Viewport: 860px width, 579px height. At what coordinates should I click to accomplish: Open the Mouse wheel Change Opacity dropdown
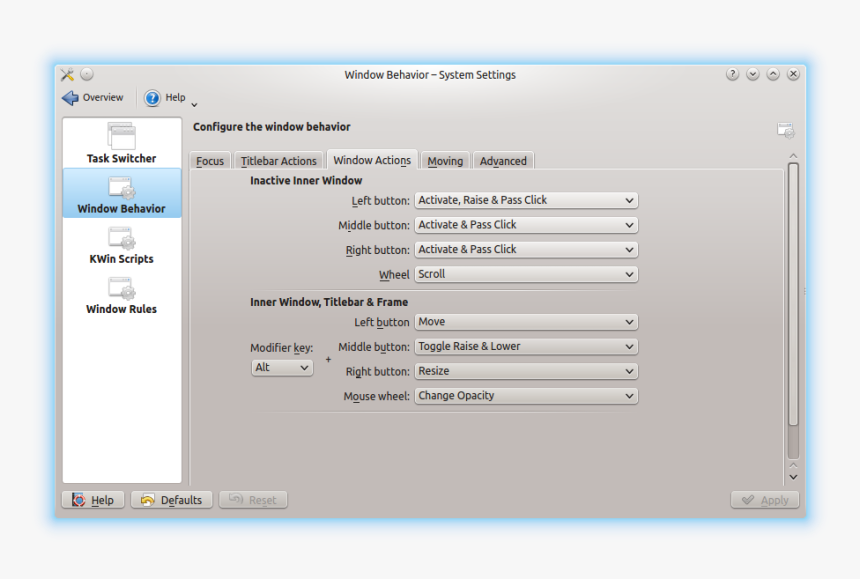click(x=526, y=396)
